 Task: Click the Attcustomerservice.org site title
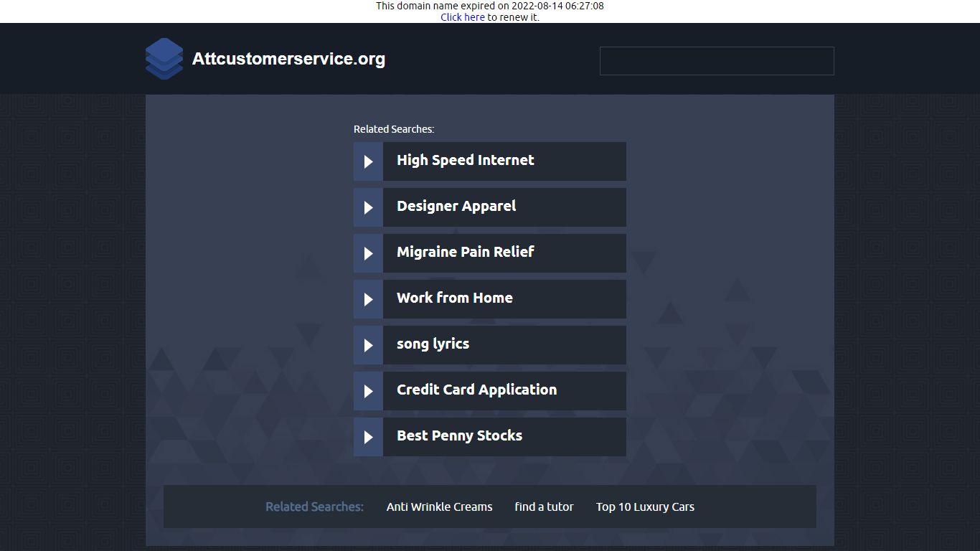288,59
